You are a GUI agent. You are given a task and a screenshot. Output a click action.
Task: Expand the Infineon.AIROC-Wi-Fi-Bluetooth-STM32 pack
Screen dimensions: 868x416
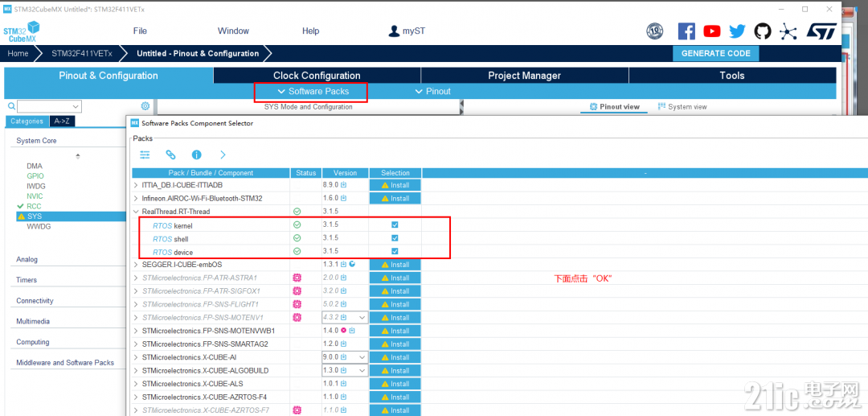click(136, 198)
